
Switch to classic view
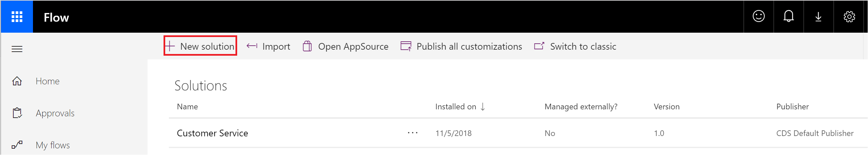click(575, 46)
